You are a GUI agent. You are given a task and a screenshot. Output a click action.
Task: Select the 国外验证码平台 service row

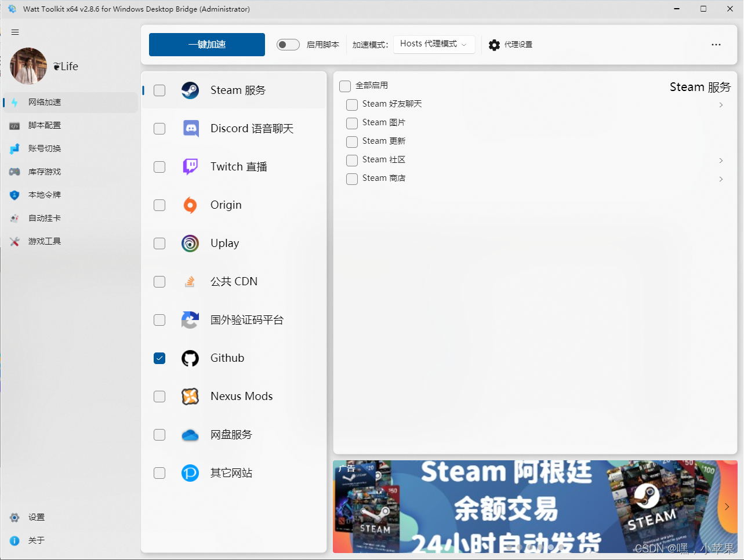(x=234, y=320)
